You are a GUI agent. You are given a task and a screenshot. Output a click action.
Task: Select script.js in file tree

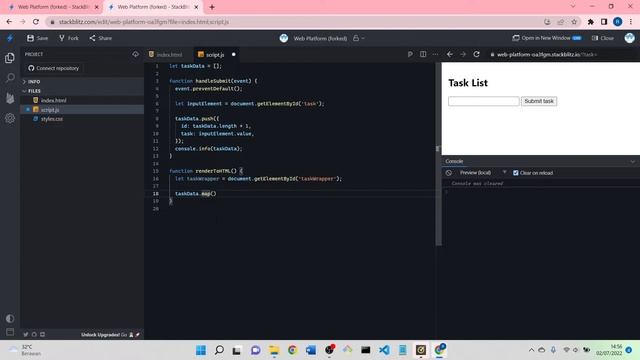[50, 110]
